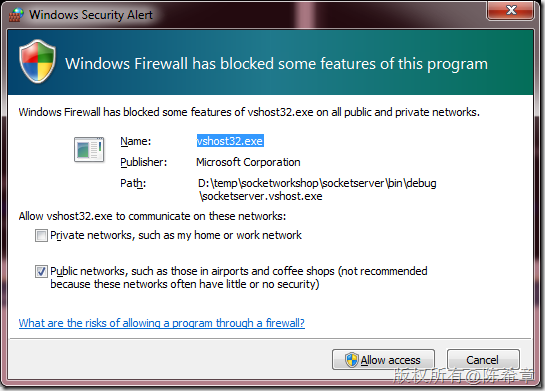
Task: Click the socketserver.vshost.exe path text
Action: pyautogui.click(x=317, y=189)
